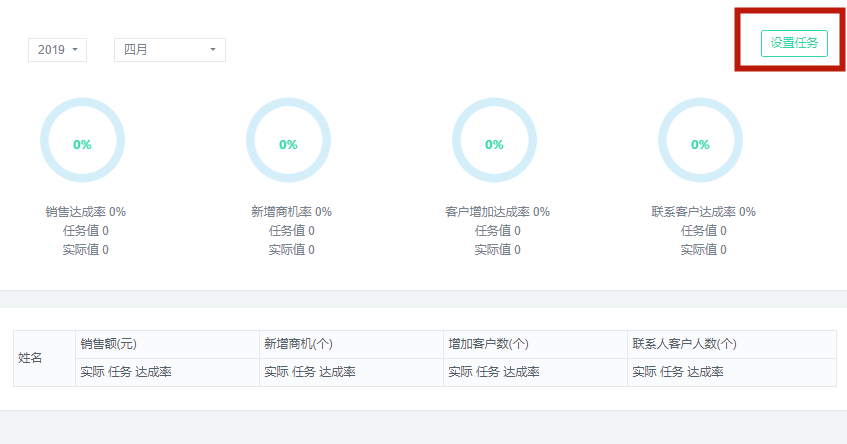Select the 客户增加达成率 0% label
847x444 pixels.
click(497, 212)
